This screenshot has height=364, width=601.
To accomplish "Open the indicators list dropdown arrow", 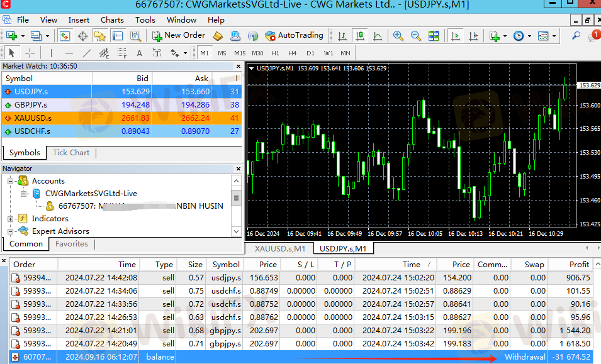I will pos(505,36).
